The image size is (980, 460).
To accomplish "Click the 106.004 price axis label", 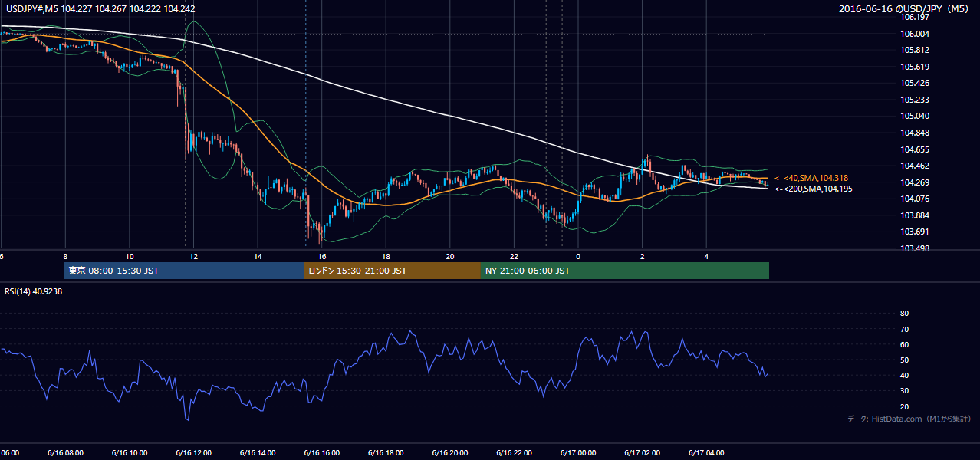I will tap(915, 34).
